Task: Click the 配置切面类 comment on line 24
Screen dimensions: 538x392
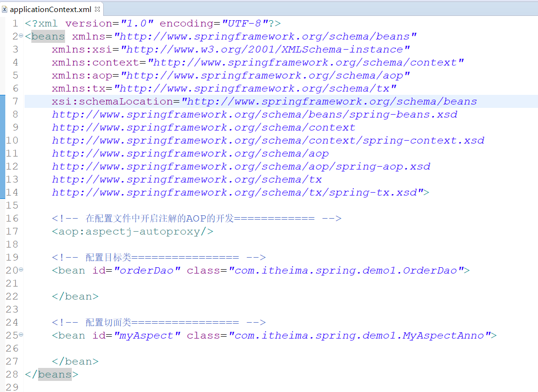Action: (159, 323)
